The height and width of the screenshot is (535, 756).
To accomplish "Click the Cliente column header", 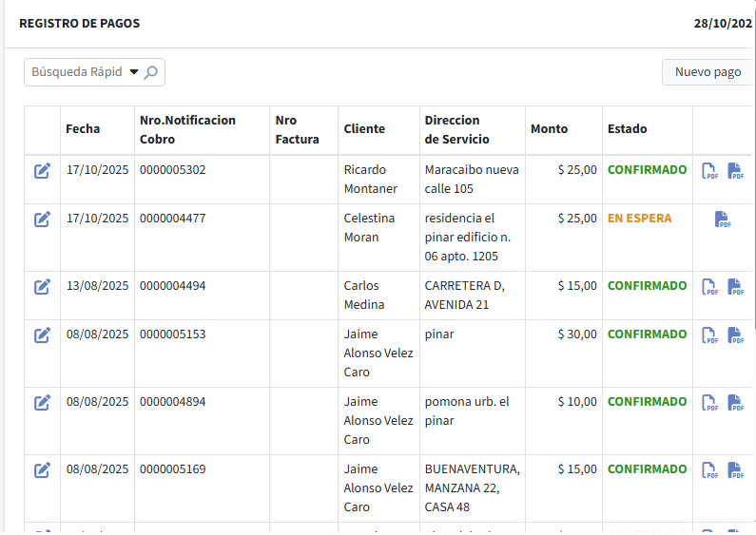I will point(364,129).
